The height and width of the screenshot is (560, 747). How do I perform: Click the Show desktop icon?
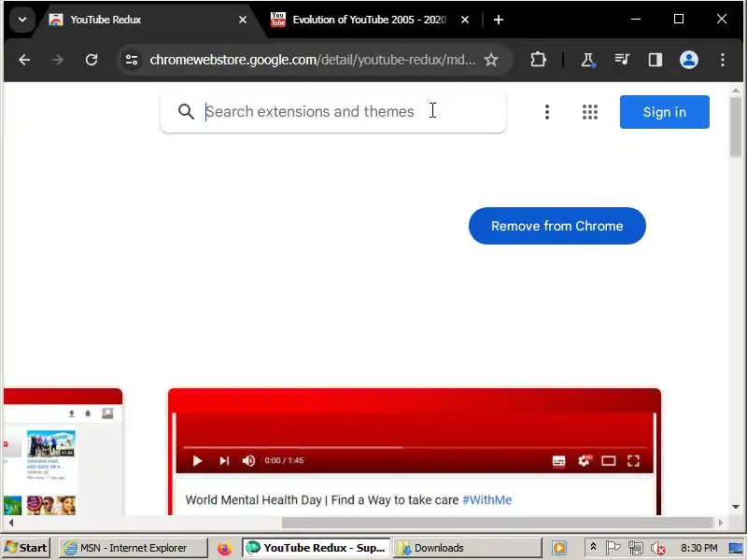736,548
